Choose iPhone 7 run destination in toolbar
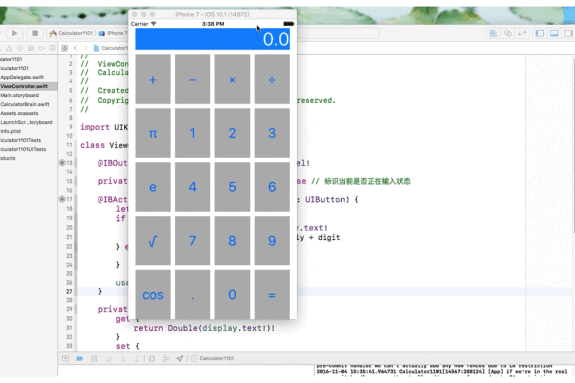 click(x=114, y=33)
